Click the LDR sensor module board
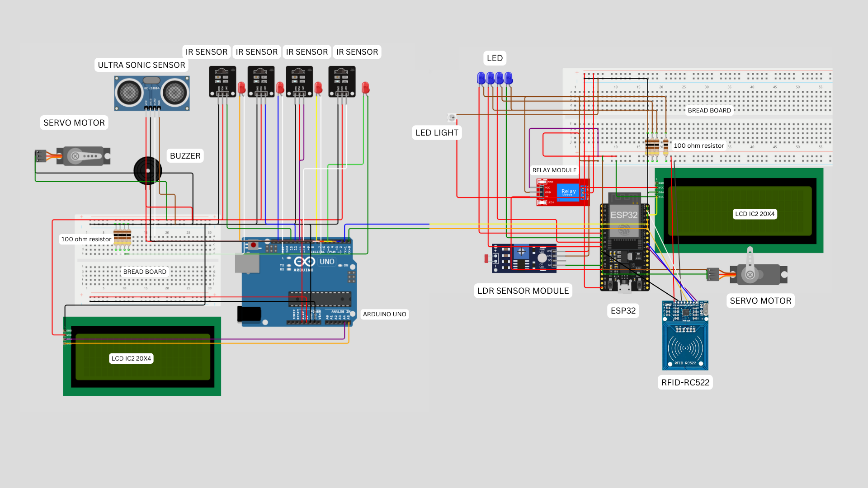The width and height of the screenshot is (868, 488). pyautogui.click(x=524, y=259)
